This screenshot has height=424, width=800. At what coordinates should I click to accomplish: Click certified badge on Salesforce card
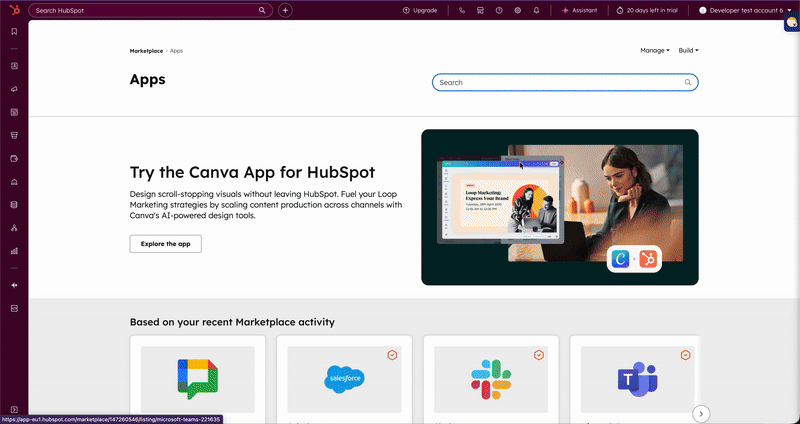pyautogui.click(x=392, y=355)
